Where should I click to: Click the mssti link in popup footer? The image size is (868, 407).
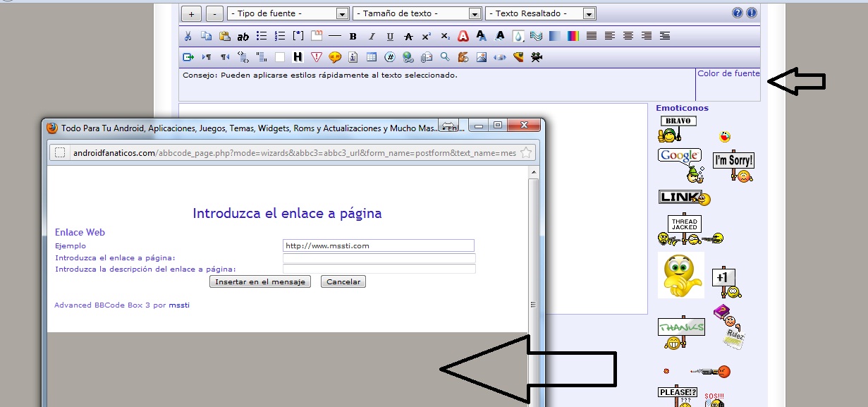(x=179, y=305)
